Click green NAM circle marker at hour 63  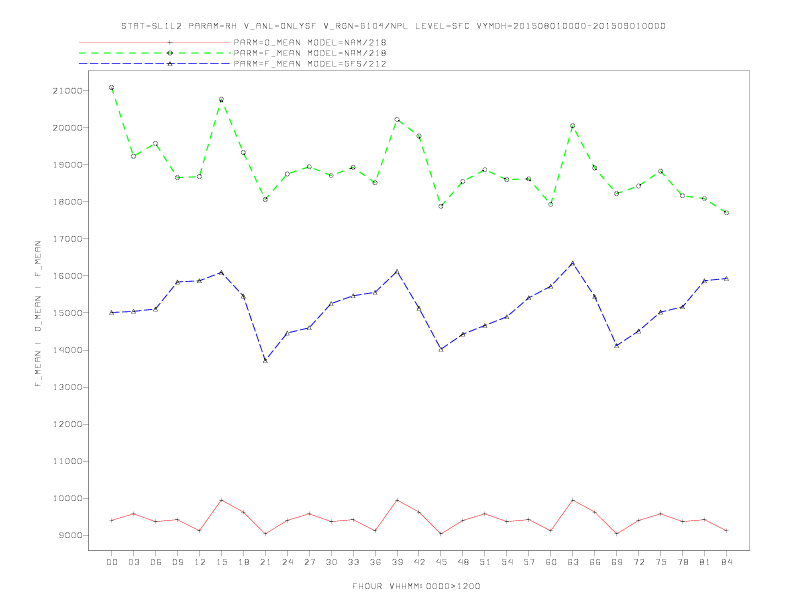(x=573, y=126)
